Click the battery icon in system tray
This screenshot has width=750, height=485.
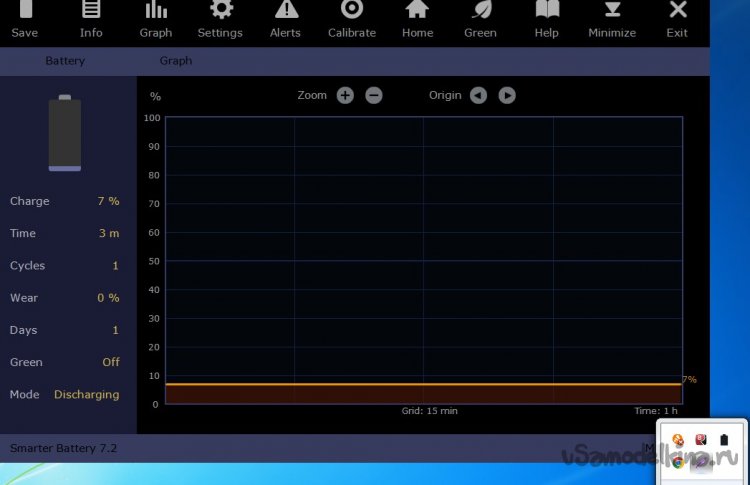click(725, 439)
